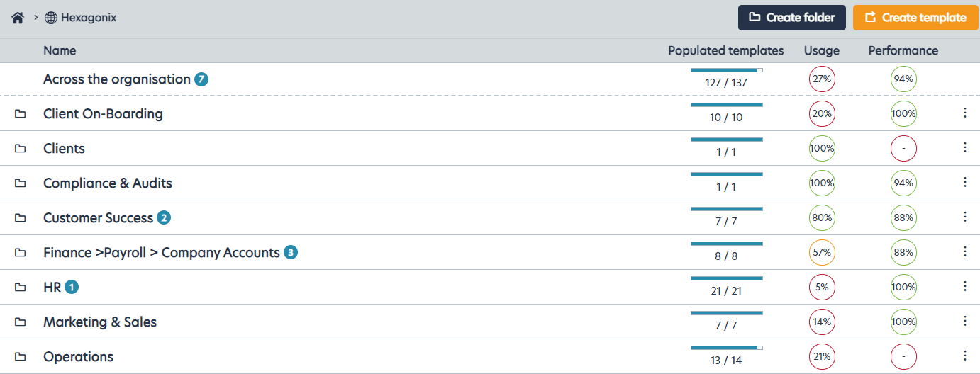Image resolution: width=980 pixels, height=374 pixels.
Task: Go to the home icon in breadcrumb
Action: pyautogui.click(x=18, y=18)
